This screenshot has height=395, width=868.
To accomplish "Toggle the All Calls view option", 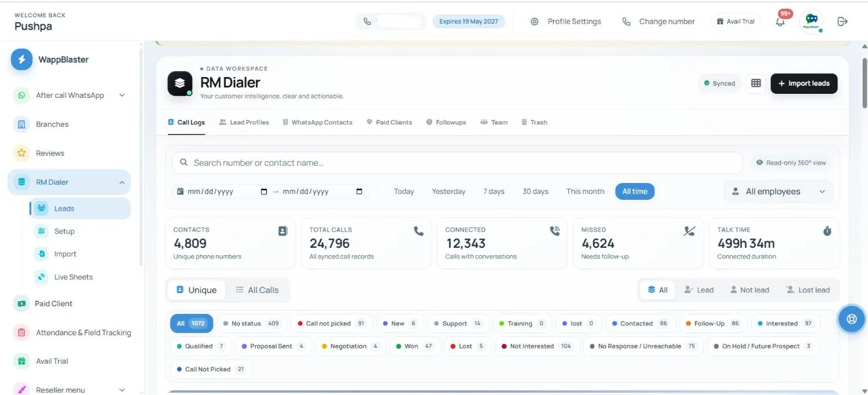I will coord(257,290).
